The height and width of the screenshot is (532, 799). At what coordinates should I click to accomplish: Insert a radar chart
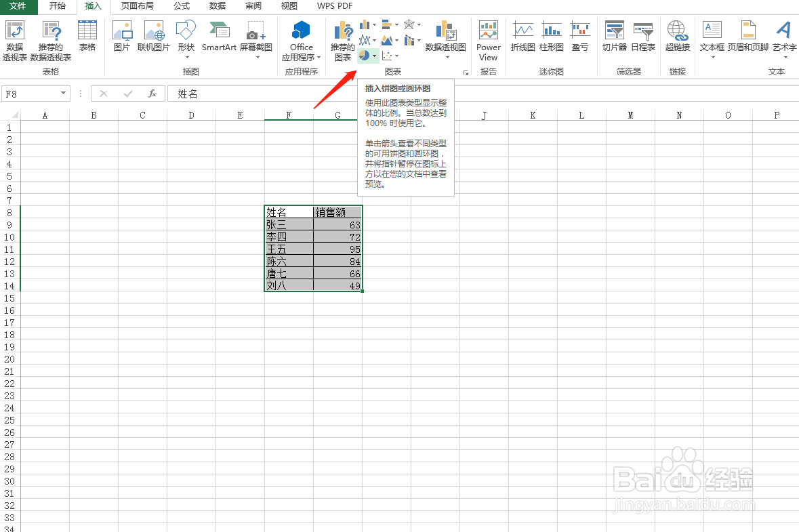point(409,24)
